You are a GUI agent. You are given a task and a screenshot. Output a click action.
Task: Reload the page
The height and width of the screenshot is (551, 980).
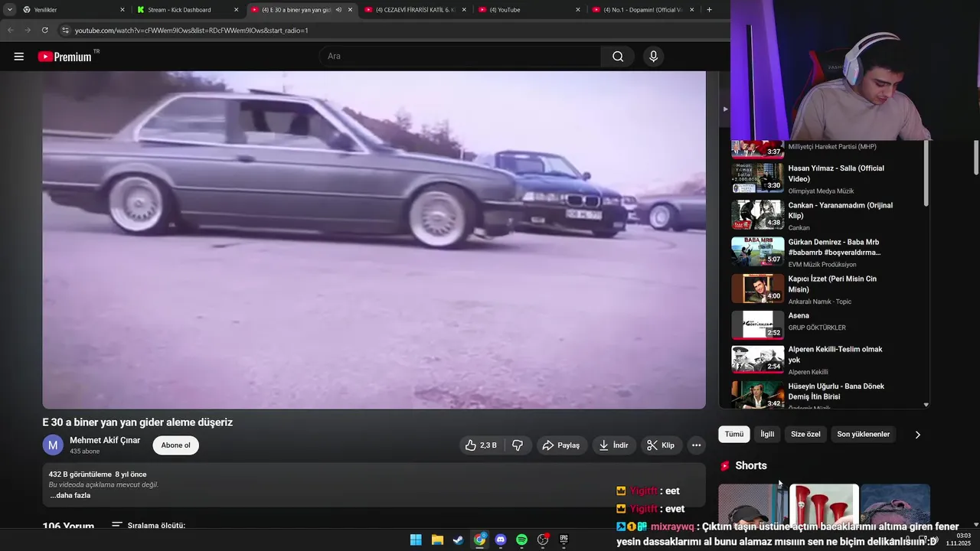point(44,30)
